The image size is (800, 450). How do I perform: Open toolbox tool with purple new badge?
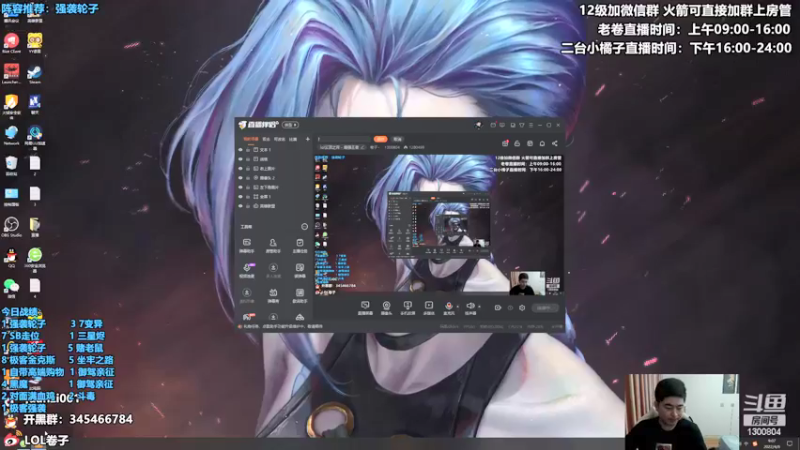(x=247, y=270)
